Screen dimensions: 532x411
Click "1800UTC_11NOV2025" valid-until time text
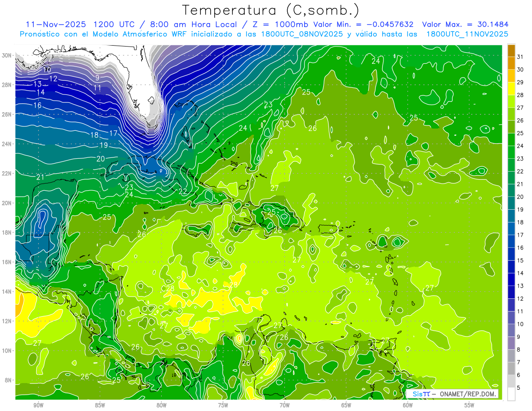pyautogui.click(x=467, y=34)
